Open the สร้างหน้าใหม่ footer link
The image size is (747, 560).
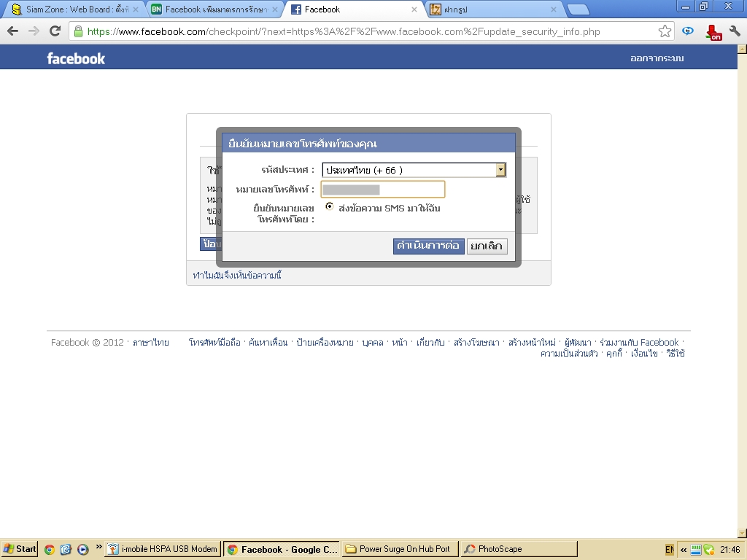click(x=532, y=343)
